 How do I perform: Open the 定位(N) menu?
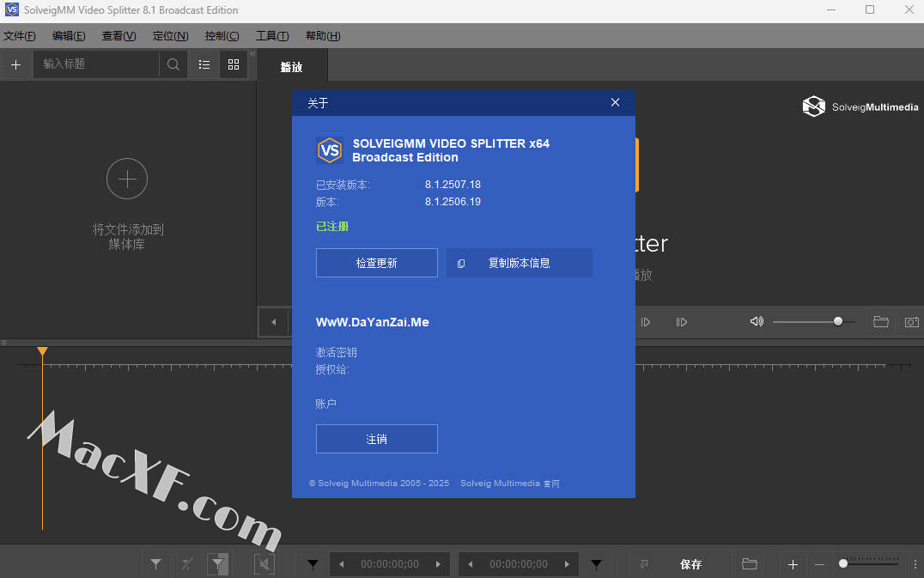[x=170, y=36]
